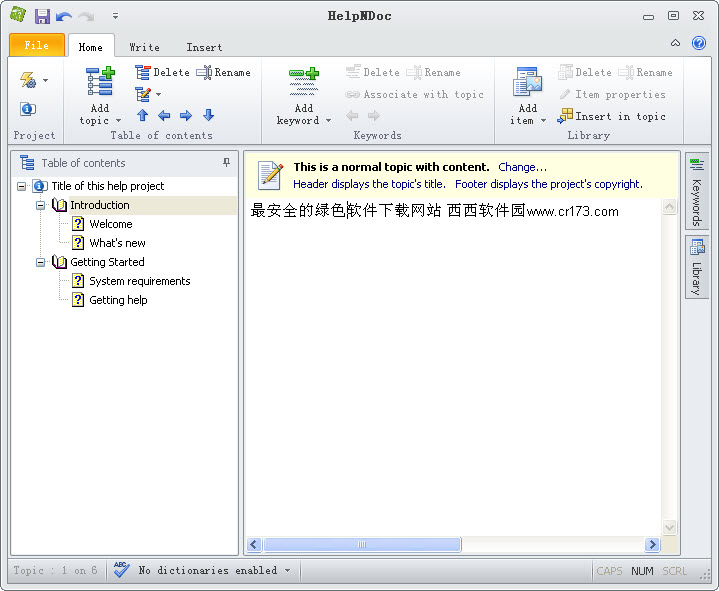Switch to the Insert ribbon tab
Image resolution: width=719 pixels, height=591 pixels.
[204, 47]
